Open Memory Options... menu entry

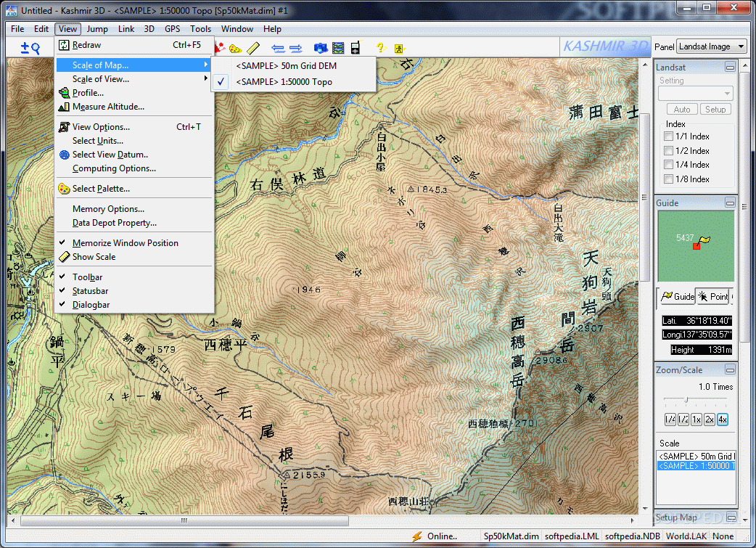pyautogui.click(x=135, y=209)
